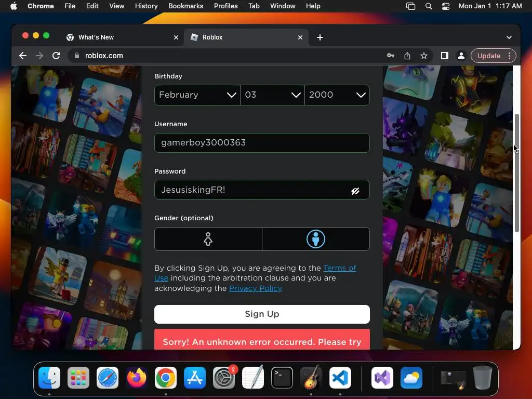Open the Window menu
This screenshot has width=532, height=399.
[x=283, y=6]
